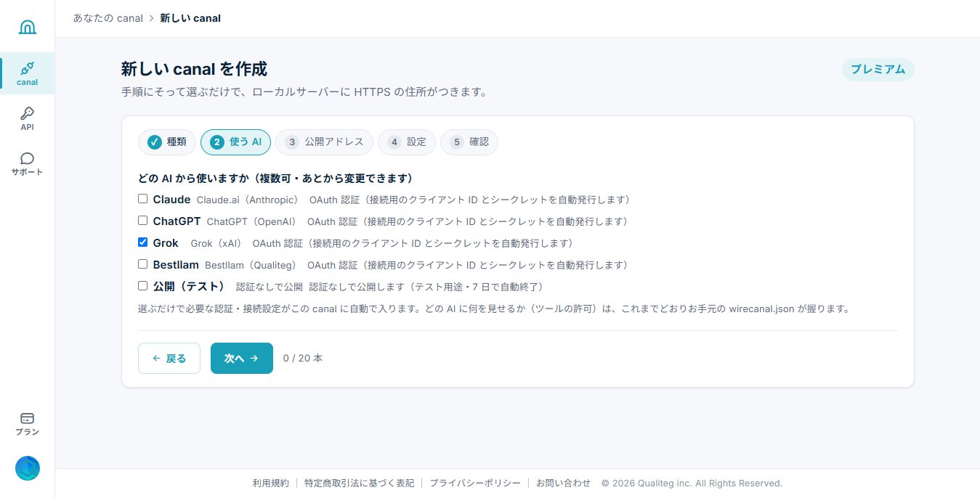Click the 新しい canal を作成 heading
Image resolution: width=980 pixels, height=498 pixels.
pyautogui.click(x=194, y=69)
